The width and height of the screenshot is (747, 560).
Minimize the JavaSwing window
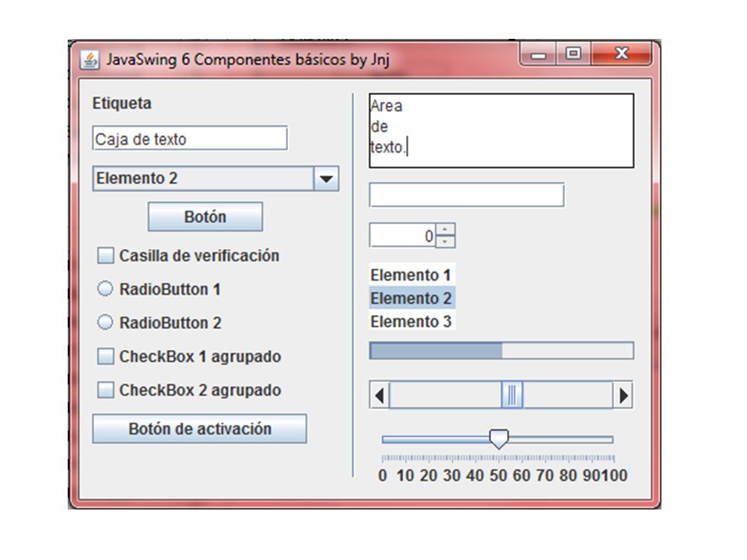pyautogui.click(x=538, y=54)
